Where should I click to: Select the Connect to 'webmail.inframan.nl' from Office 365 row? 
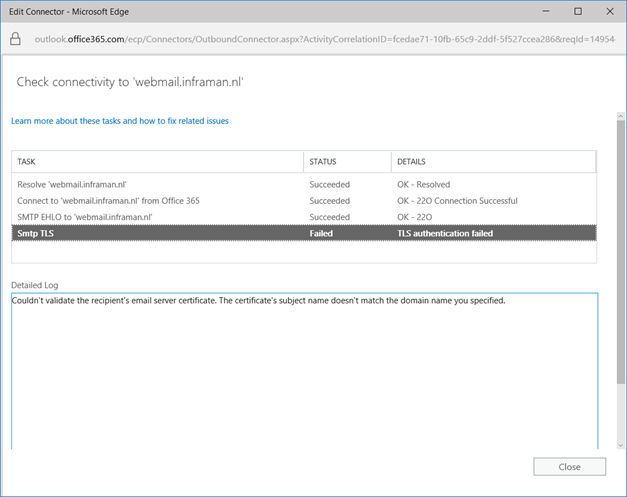pyautogui.click(x=108, y=201)
